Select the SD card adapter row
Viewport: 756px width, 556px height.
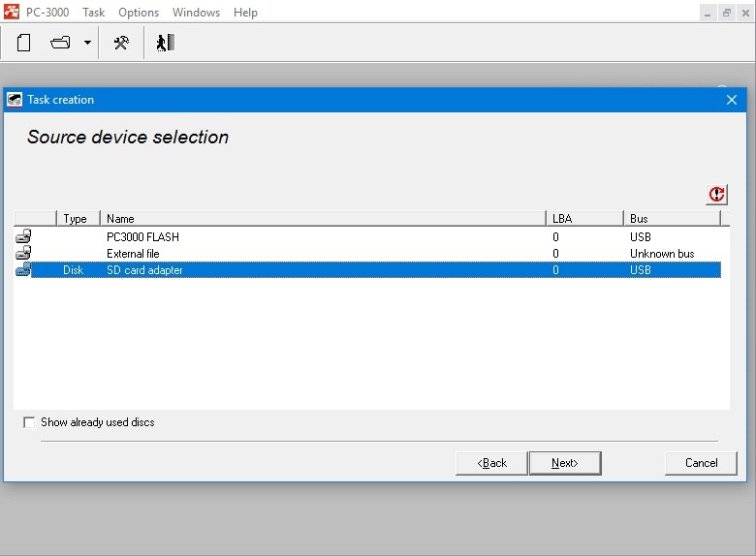point(367,270)
